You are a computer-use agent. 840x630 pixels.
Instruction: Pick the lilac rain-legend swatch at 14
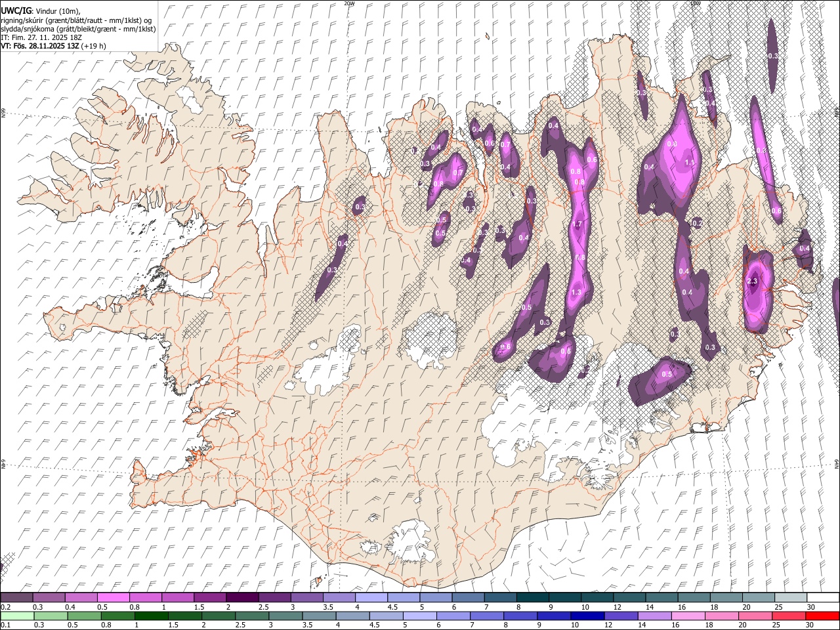click(654, 616)
